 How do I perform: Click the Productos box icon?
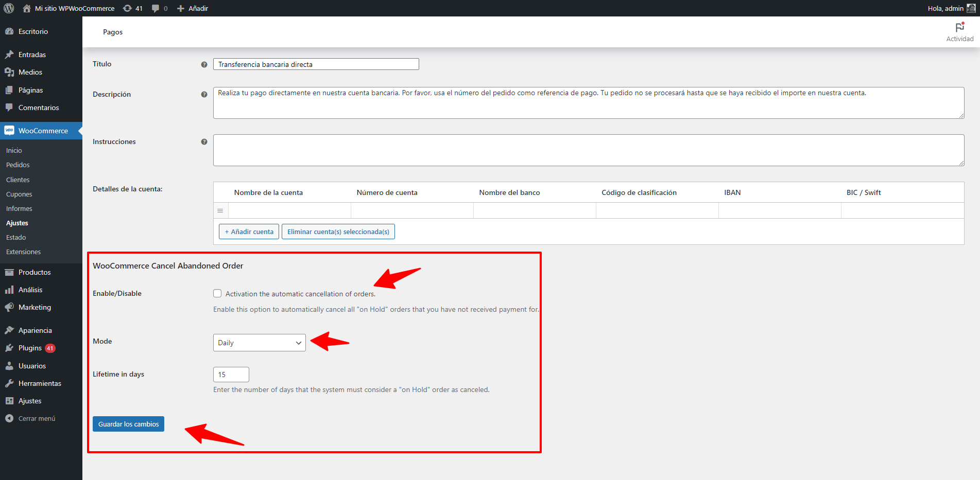(x=9, y=272)
